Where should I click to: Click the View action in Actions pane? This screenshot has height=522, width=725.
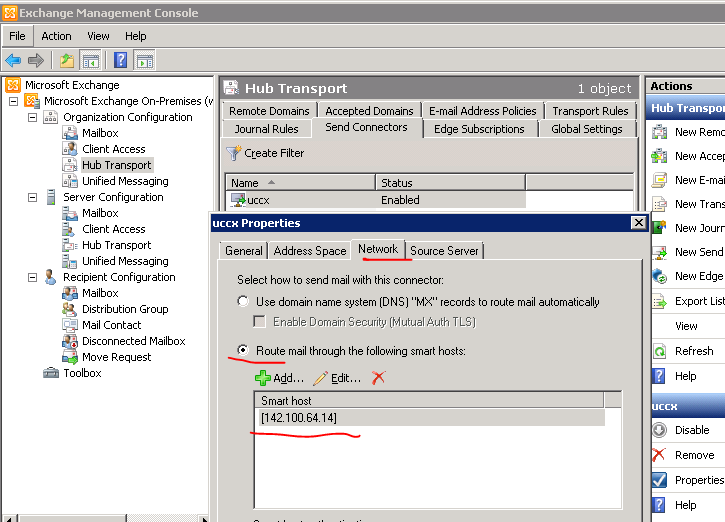coord(686,326)
